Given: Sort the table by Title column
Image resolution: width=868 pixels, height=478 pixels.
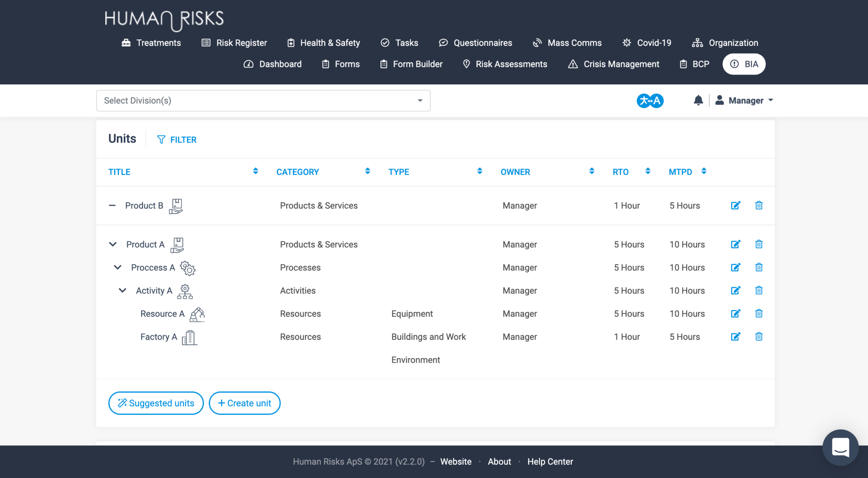Looking at the screenshot, I should 255,171.
